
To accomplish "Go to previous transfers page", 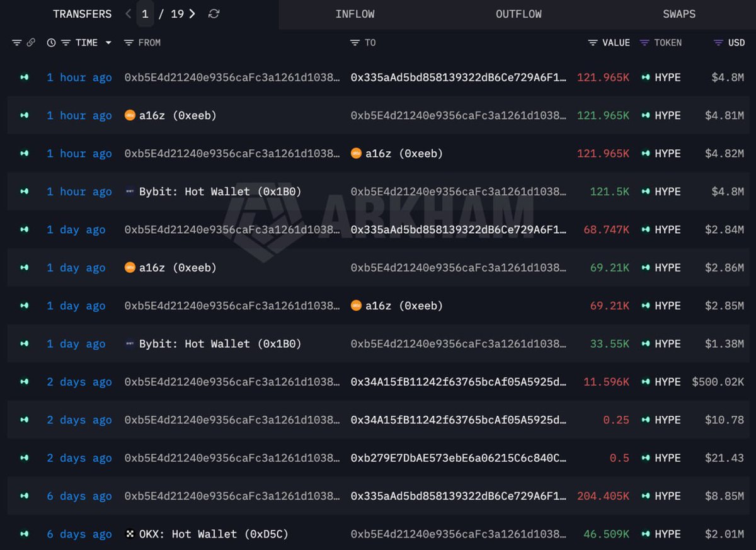I will point(129,14).
